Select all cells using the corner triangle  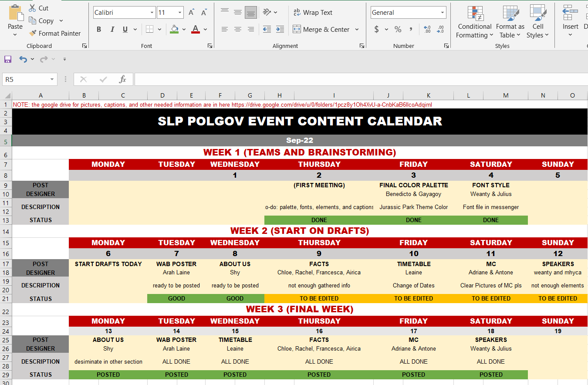point(7,96)
